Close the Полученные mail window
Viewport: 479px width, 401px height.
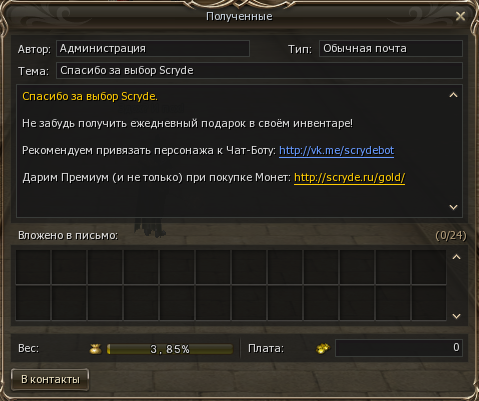tap(460, 16)
